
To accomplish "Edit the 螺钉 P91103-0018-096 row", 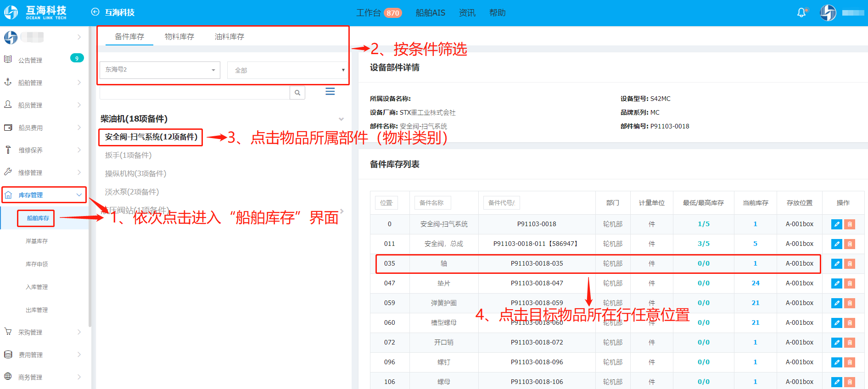I will (837, 362).
